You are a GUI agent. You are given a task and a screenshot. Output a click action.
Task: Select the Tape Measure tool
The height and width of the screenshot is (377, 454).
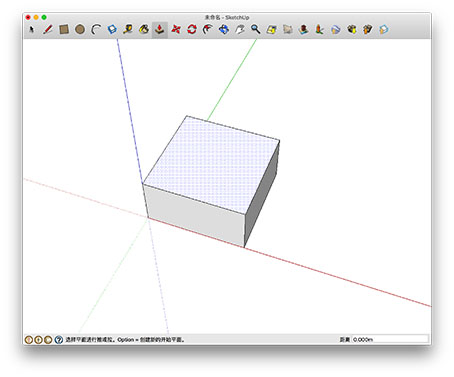[x=128, y=29]
